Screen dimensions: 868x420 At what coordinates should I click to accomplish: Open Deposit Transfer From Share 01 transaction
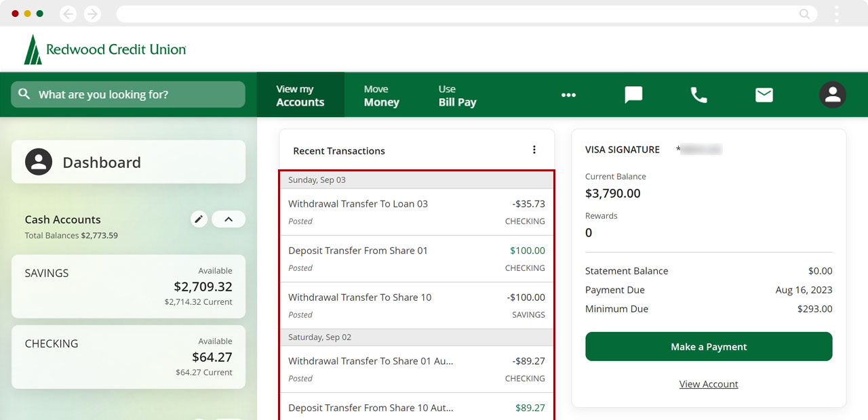pyautogui.click(x=416, y=259)
